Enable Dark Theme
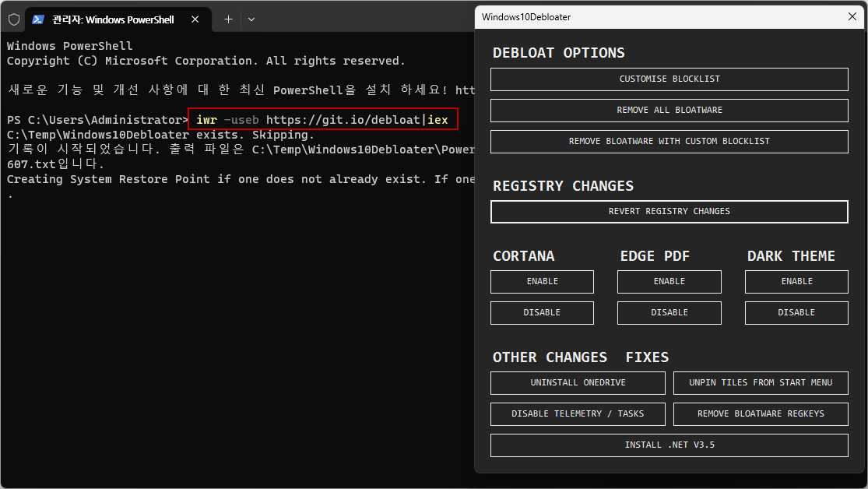 [796, 281]
